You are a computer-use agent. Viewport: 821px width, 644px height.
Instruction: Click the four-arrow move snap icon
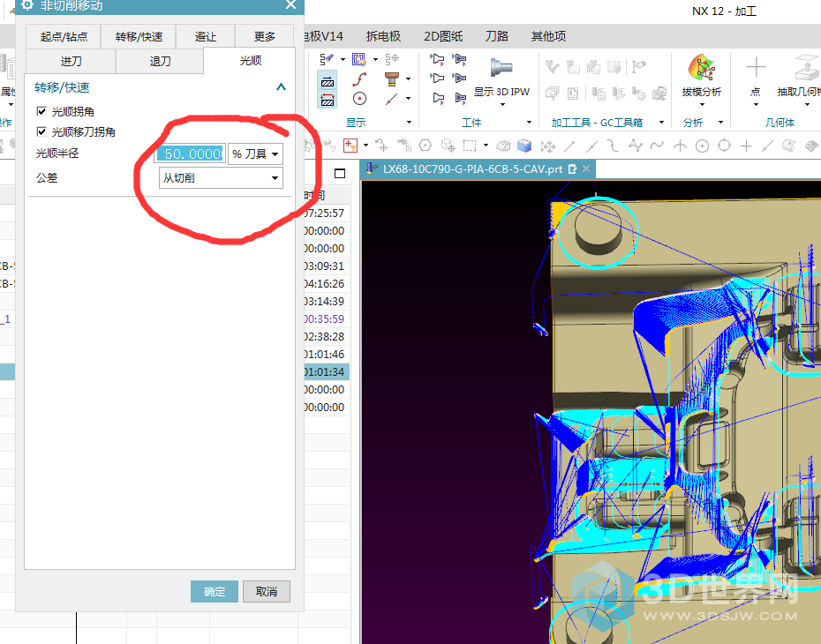547,146
